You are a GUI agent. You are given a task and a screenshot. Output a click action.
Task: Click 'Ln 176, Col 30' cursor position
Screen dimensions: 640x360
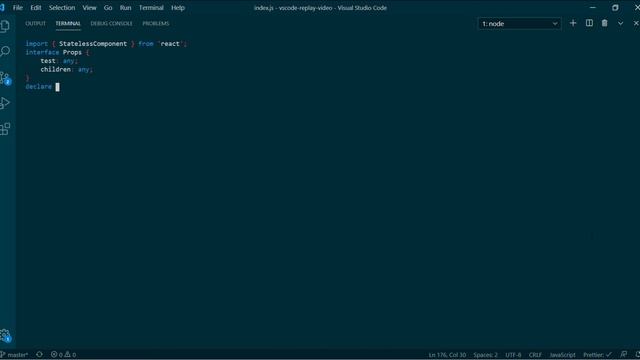447,355
